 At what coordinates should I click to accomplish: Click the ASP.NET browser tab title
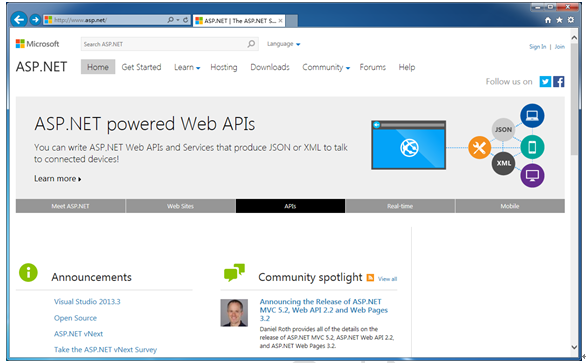tap(240, 21)
